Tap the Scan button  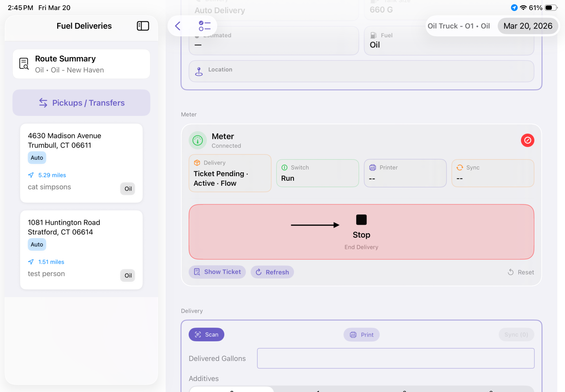pos(206,335)
